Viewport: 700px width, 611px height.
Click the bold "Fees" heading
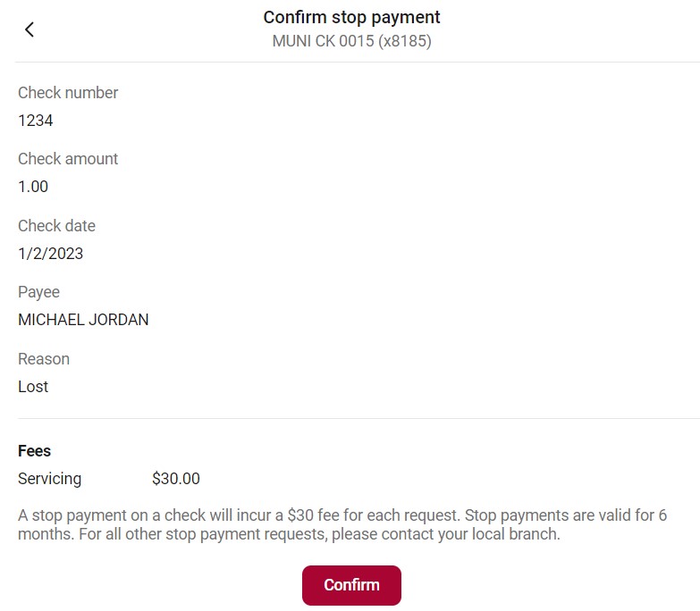[34, 451]
